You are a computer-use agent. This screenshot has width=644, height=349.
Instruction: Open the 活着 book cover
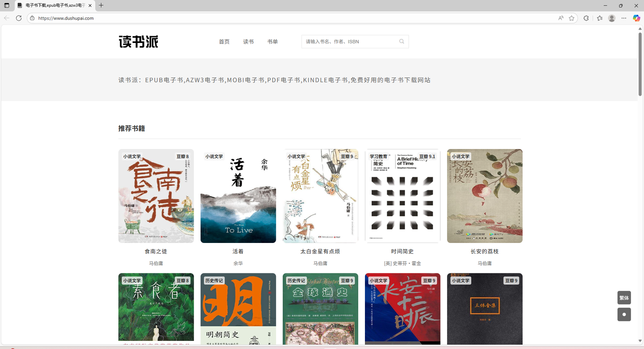coord(238,196)
